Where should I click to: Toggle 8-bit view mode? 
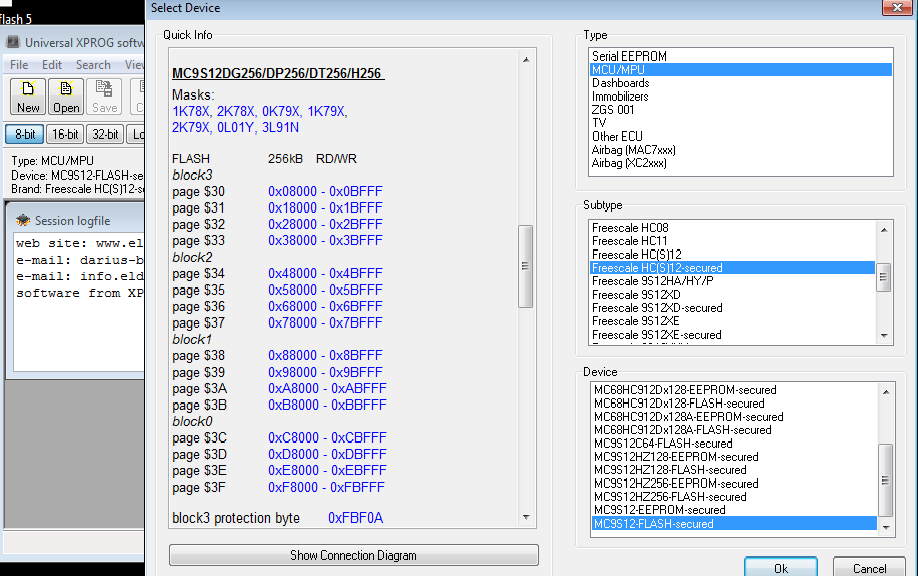25,134
